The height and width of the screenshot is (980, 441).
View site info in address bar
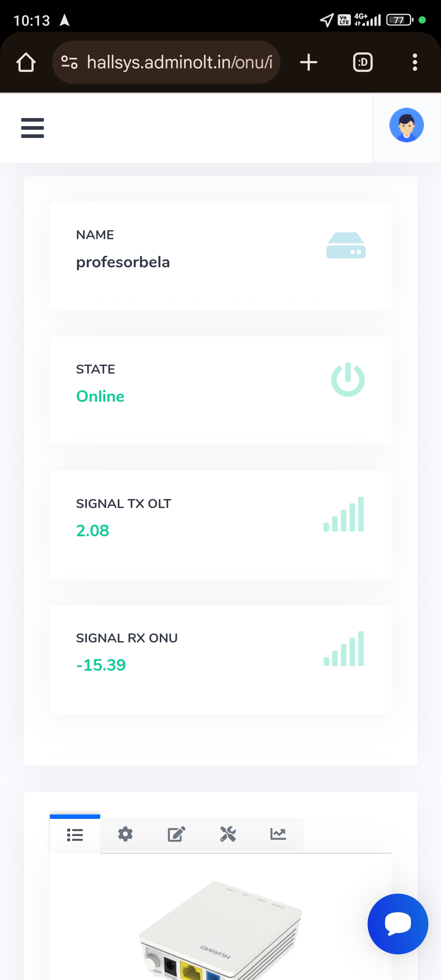tap(69, 63)
